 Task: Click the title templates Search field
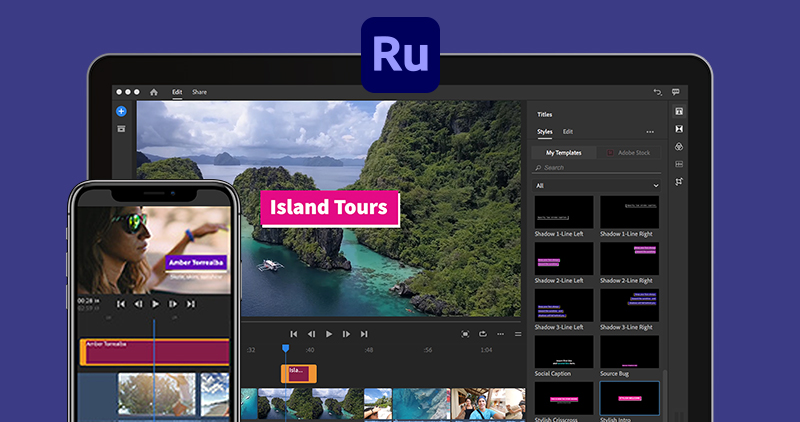(x=596, y=168)
